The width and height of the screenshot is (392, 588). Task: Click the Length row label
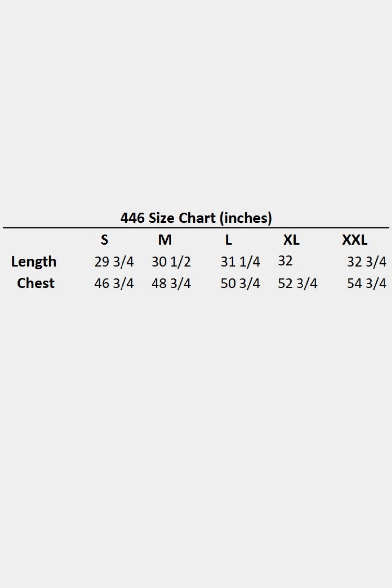click(34, 262)
